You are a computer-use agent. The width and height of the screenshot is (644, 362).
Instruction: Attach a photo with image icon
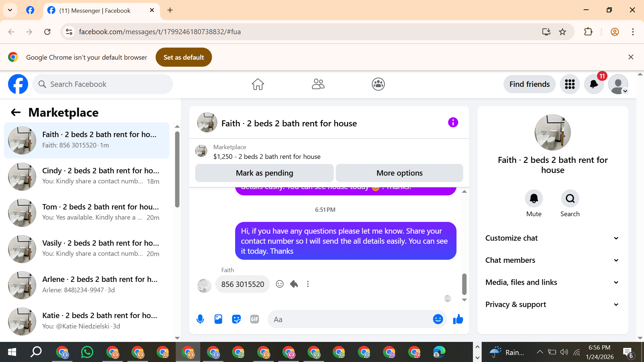click(218, 319)
